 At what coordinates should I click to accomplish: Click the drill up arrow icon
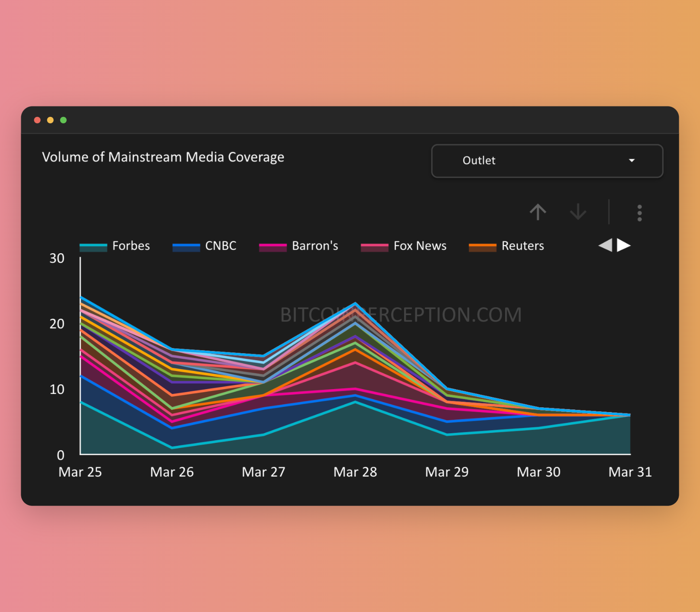point(538,212)
